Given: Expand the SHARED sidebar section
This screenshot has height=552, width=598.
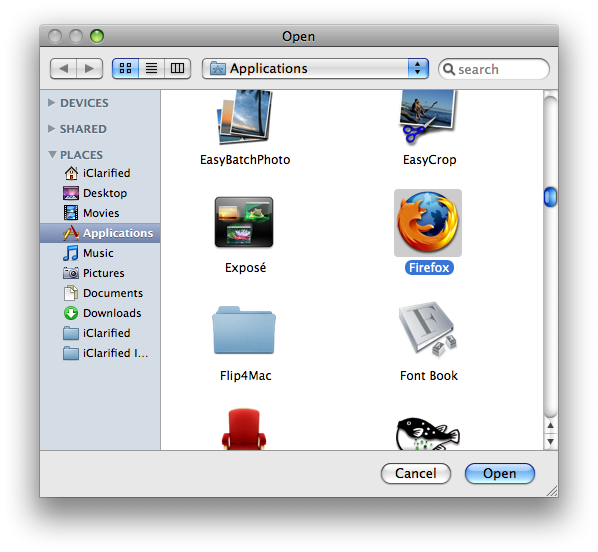Looking at the screenshot, I should (x=51, y=129).
